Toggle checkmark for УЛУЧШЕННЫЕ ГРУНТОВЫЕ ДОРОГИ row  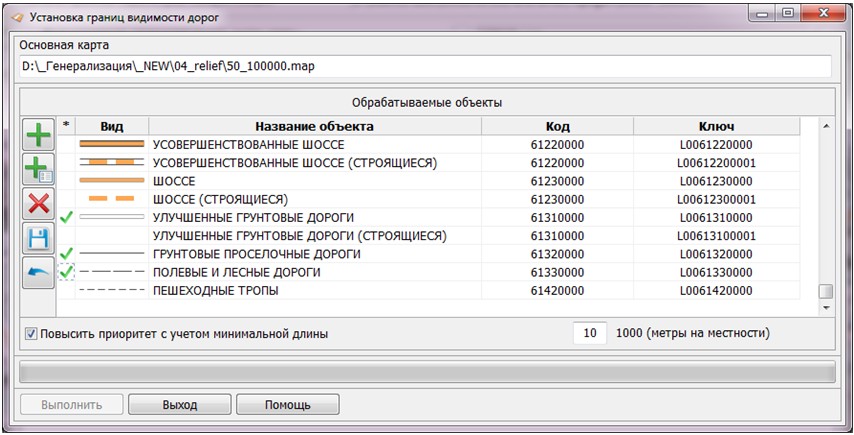[67, 217]
